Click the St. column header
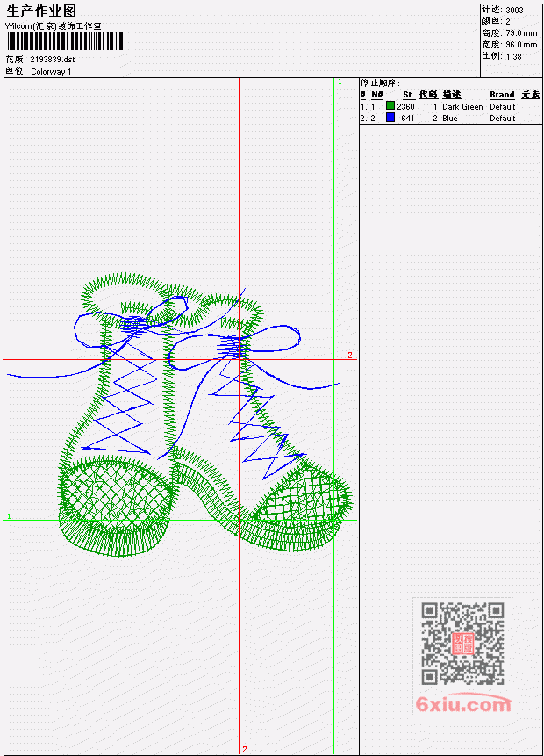The image size is (544, 756). coord(409,95)
